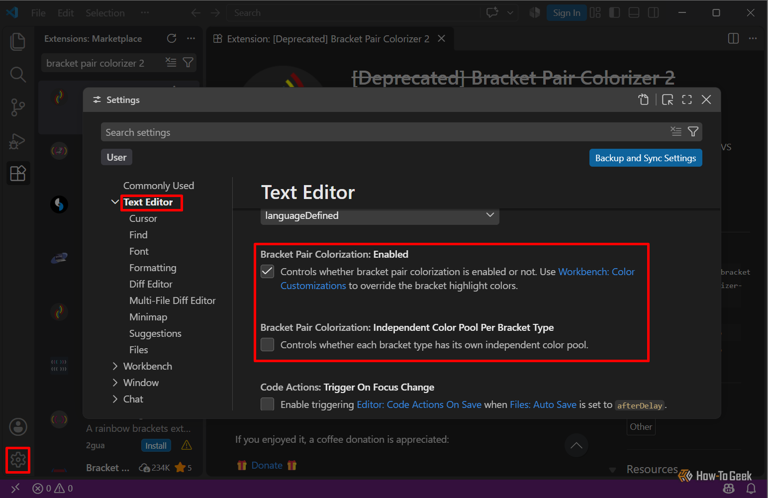Select the User settings scope tab

point(117,157)
